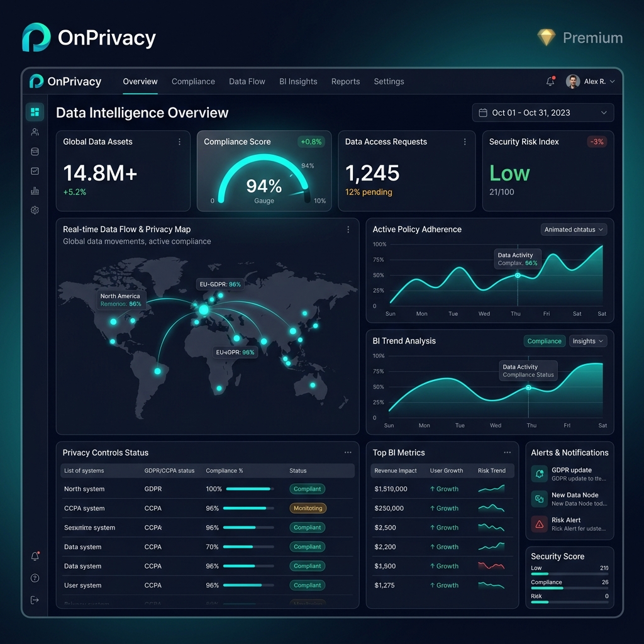Click the red Risk Alert warning icon

pyautogui.click(x=539, y=523)
